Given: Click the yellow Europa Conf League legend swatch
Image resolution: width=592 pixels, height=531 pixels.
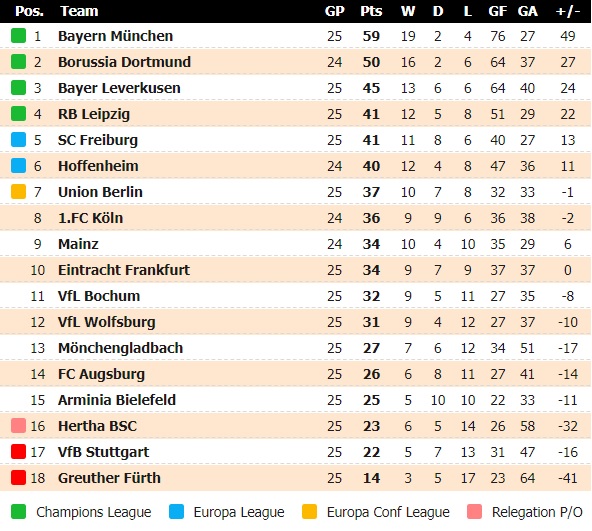Looking at the screenshot, I should pos(309,512).
